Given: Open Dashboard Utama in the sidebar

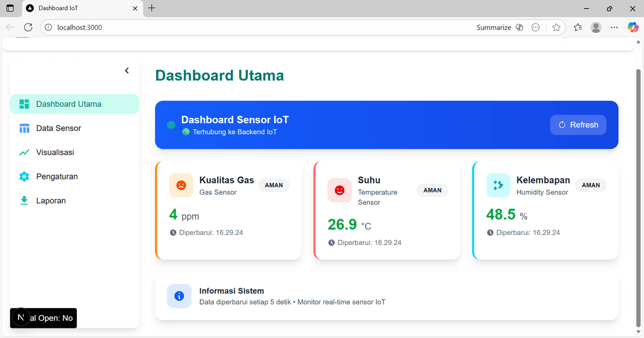Looking at the screenshot, I should (x=75, y=104).
